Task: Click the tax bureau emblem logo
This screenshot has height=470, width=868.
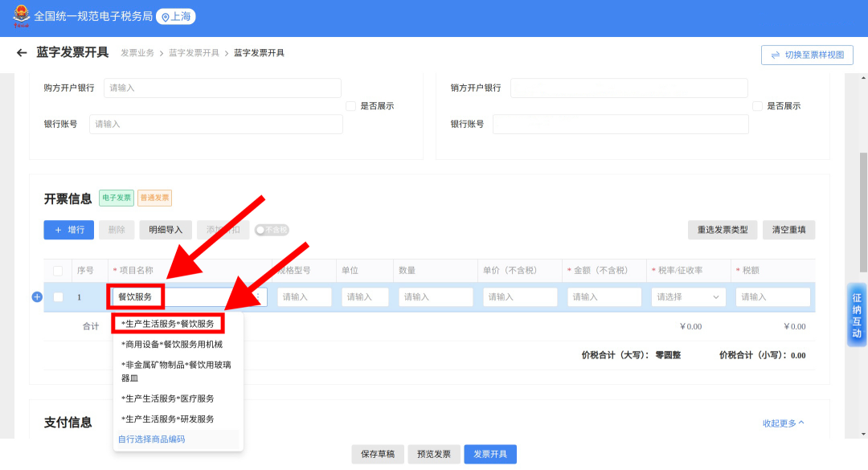Action: pos(21,16)
